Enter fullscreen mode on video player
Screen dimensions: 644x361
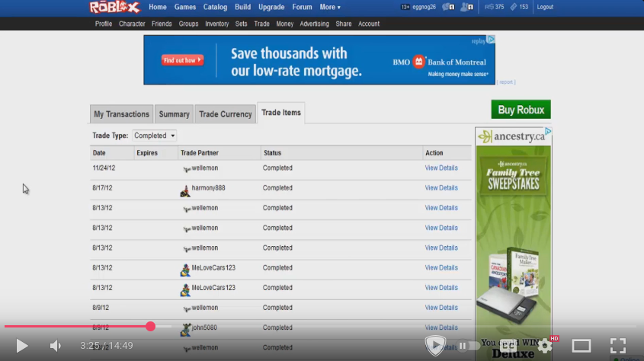click(x=617, y=346)
